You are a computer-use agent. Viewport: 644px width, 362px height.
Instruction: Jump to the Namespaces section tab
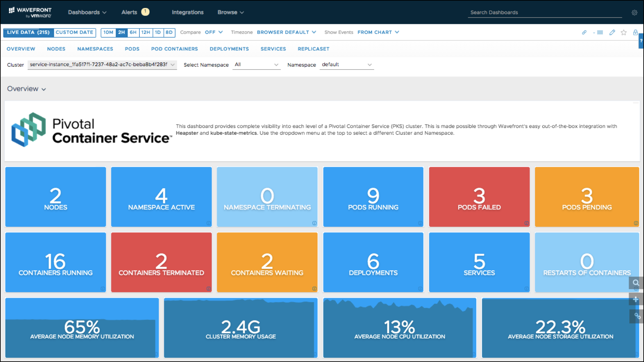tap(95, 49)
